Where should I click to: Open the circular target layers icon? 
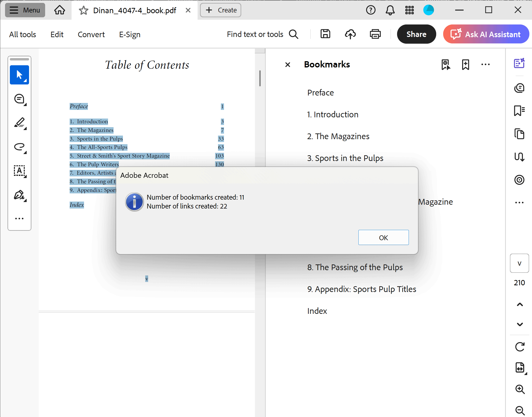coord(519,180)
